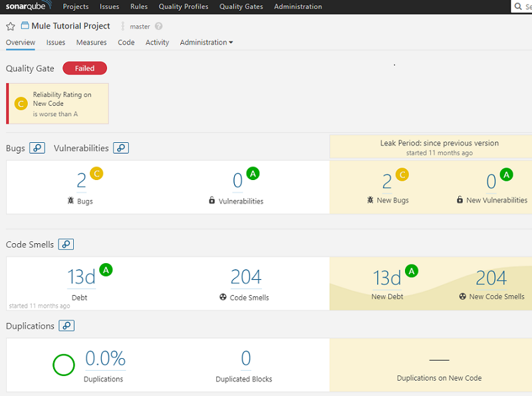Click the Bugs section heading
532x396 pixels.
[15, 148]
